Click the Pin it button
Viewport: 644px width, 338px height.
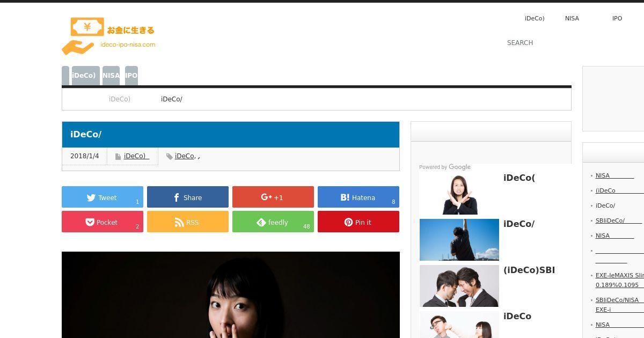358,222
